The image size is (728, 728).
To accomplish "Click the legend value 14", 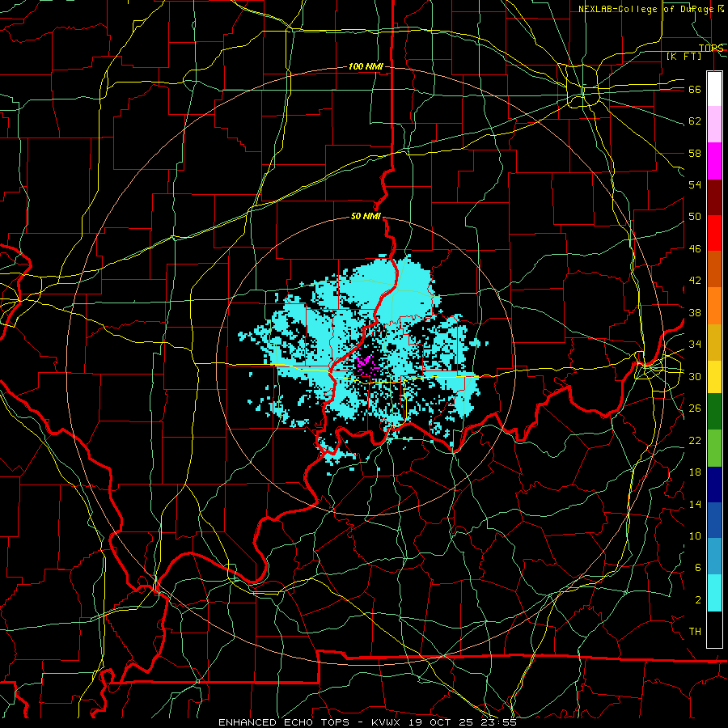I will (x=695, y=504).
